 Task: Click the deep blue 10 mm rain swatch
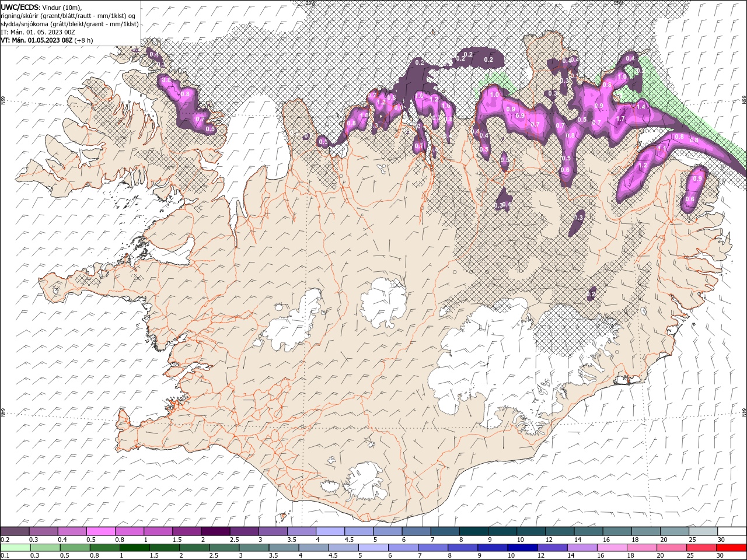[x=521, y=548]
